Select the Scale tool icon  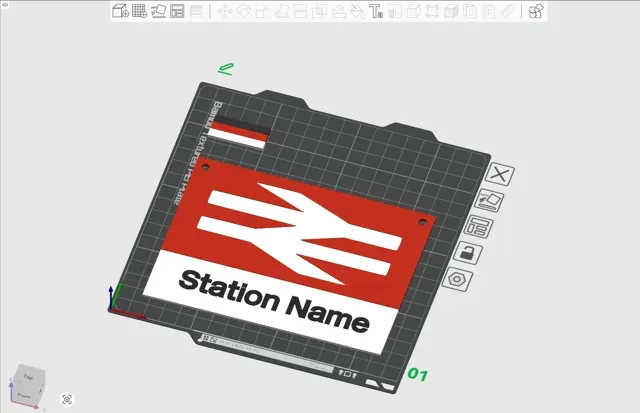tap(262, 11)
